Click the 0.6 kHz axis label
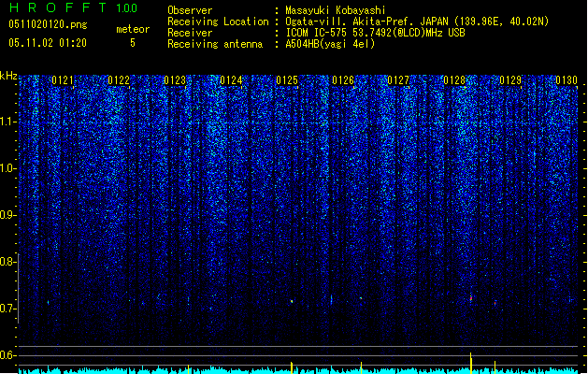This screenshot has width=588, height=374. (8, 355)
